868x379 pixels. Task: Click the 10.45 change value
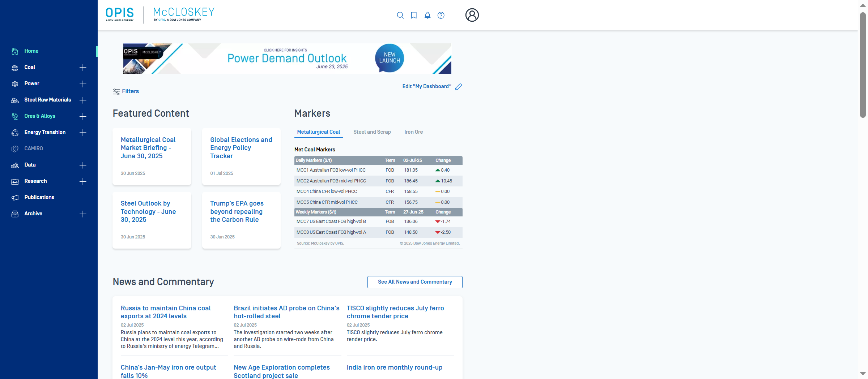[x=447, y=181]
